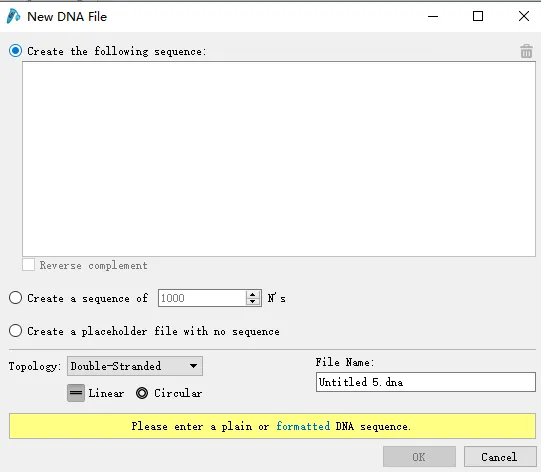
Task: Click the File Name field with 'Untitled 5.dna'
Action: click(x=426, y=382)
